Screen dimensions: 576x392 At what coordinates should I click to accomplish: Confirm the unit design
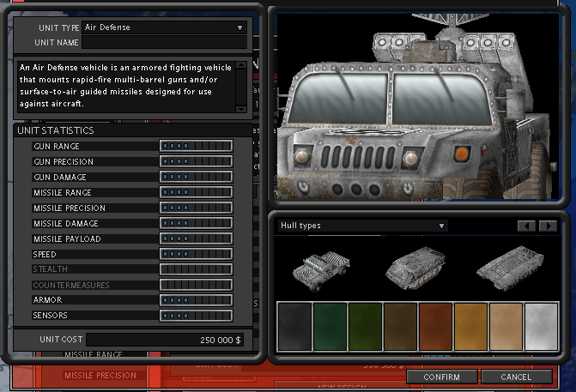click(x=441, y=377)
